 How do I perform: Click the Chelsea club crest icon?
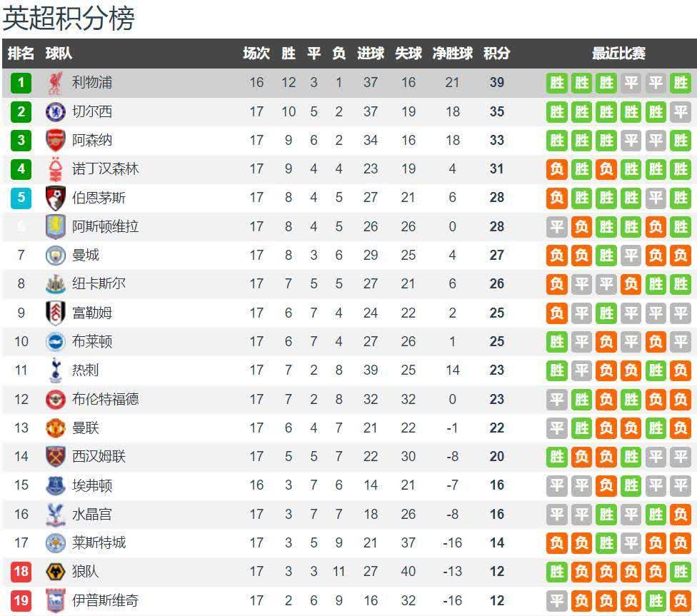(55, 111)
